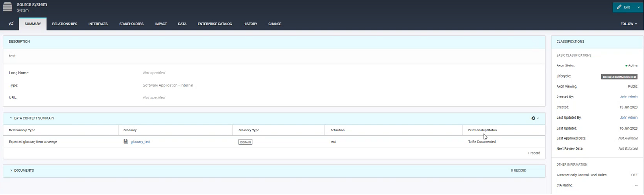Switch to the Change tab
The height and width of the screenshot is (195, 644).
(275, 24)
